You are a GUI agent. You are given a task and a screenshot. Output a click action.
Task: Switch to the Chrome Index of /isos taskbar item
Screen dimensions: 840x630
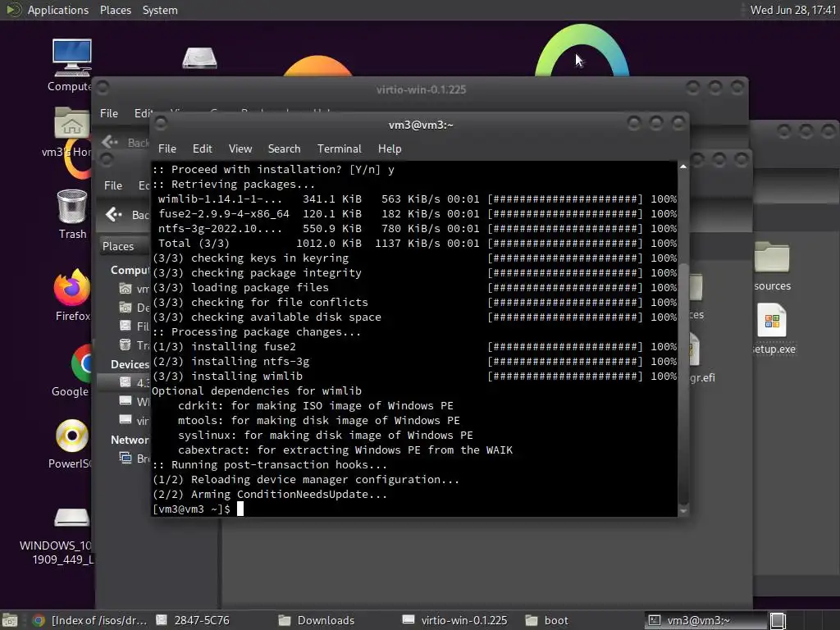click(90, 620)
